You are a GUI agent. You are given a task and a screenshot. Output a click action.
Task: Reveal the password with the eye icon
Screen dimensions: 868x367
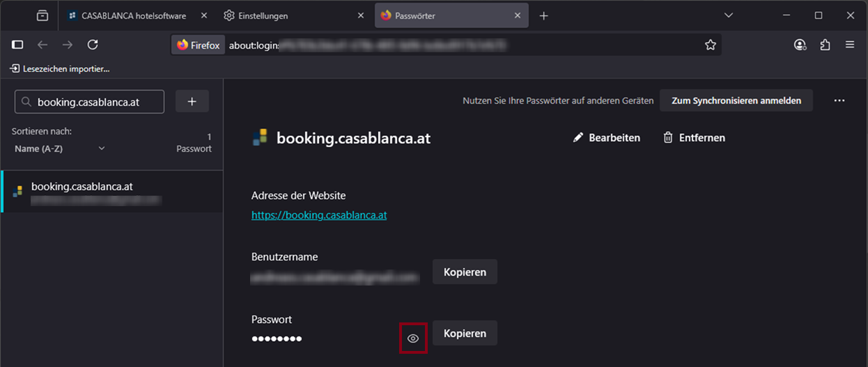413,338
